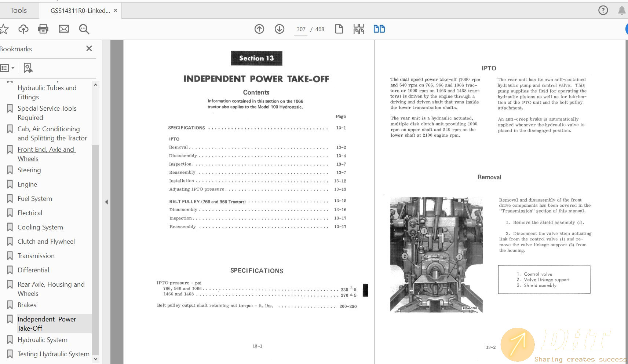Switch to the Tools tab
Viewport: 628px width, 364px height.
click(18, 10)
